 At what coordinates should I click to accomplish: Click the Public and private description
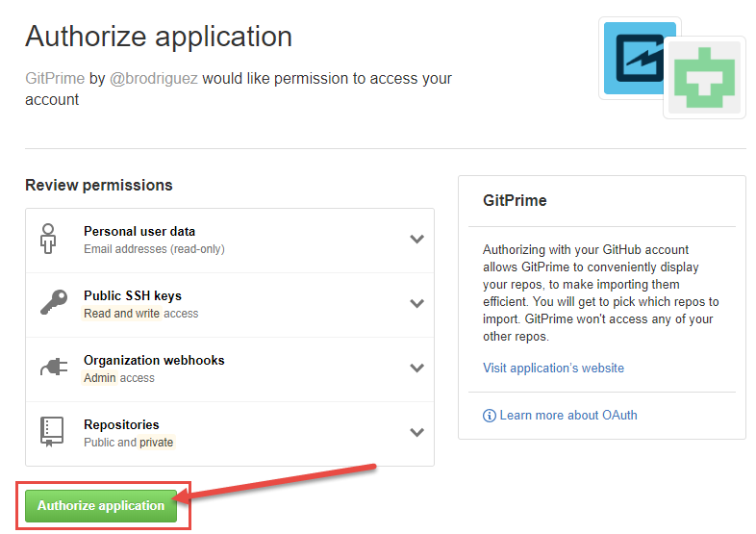coord(128,443)
